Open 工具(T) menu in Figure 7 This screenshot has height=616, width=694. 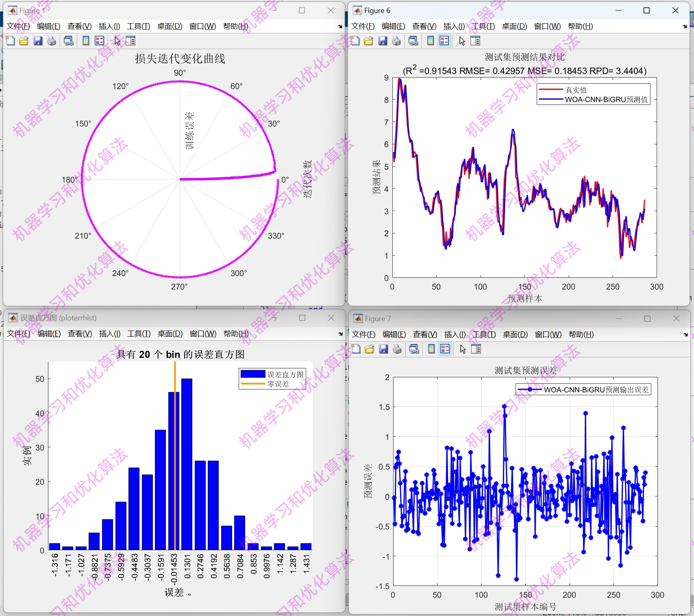pos(484,335)
